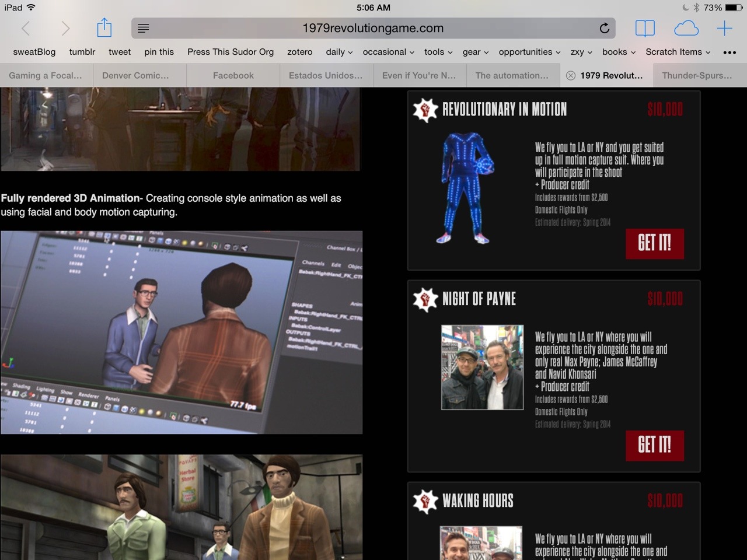747x560 pixels.
Task: Click GET IT for Revolutionary in Motion
Action: [654, 243]
